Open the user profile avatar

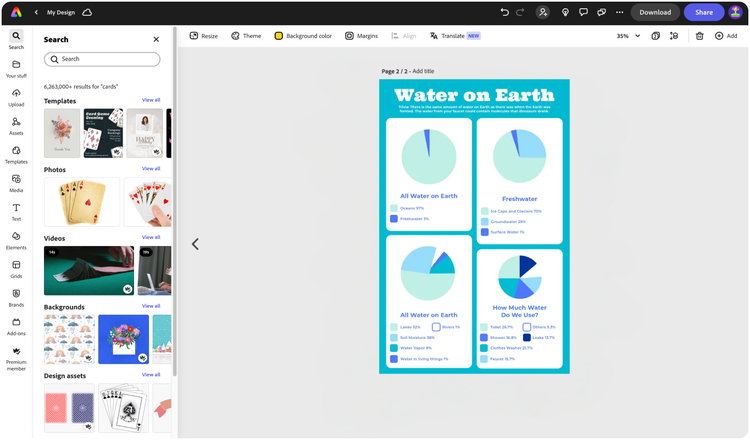735,12
